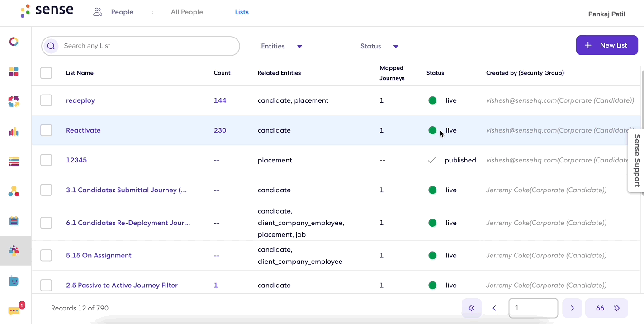Click the Mapped Journeys column header

click(x=392, y=73)
